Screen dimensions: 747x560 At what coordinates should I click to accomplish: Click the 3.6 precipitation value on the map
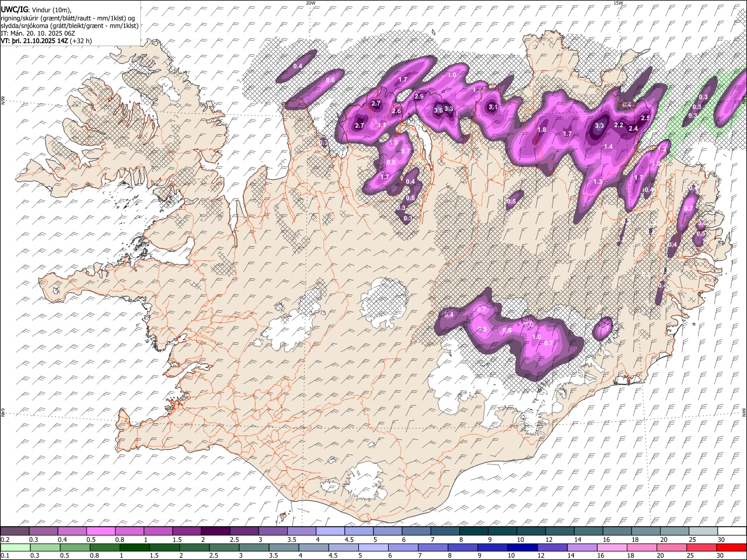click(438, 110)
